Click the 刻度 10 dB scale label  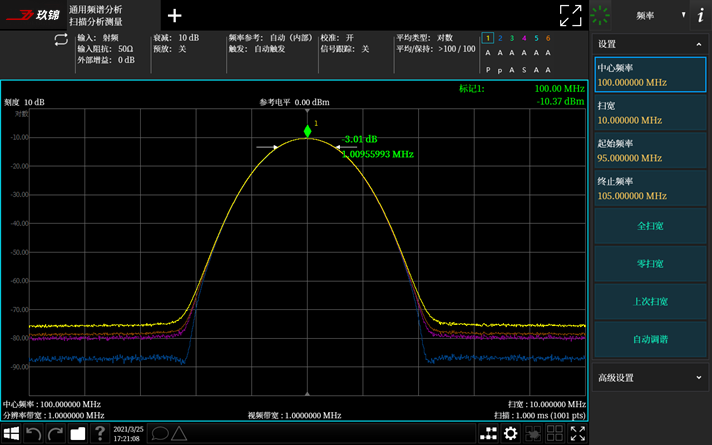click(25, 102)
